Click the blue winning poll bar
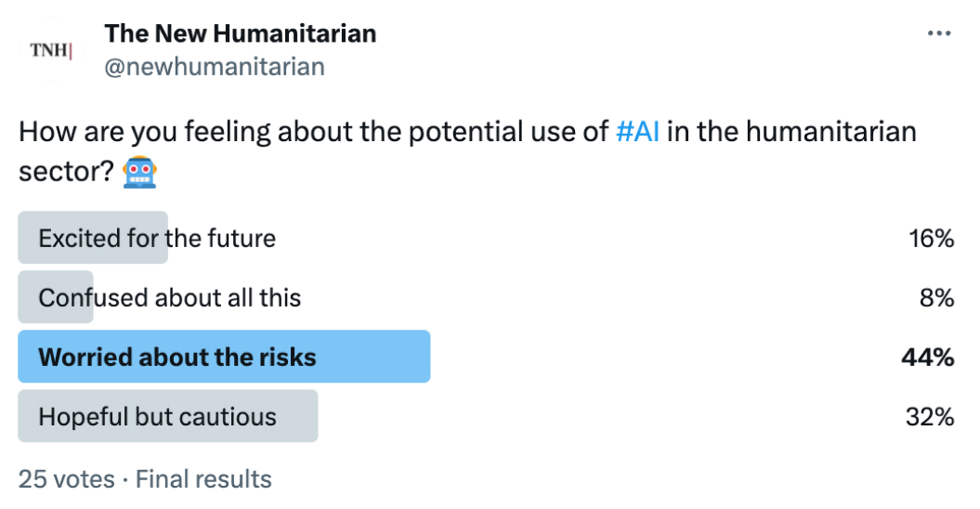 (225, 357)
